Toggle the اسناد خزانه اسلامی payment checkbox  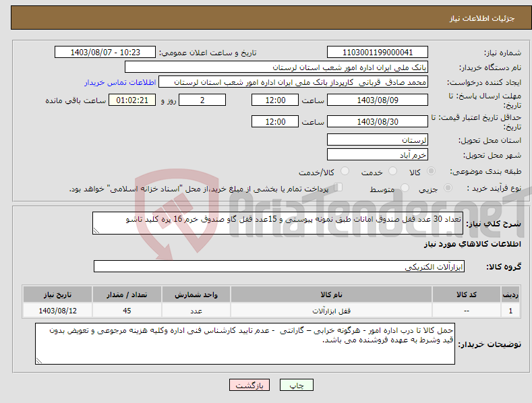(338, 187)
